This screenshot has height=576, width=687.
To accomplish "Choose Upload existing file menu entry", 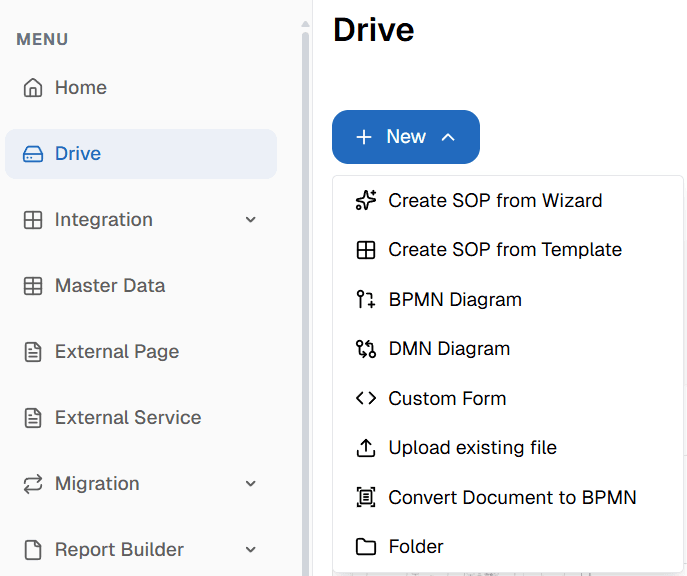I will coord(472,448).
